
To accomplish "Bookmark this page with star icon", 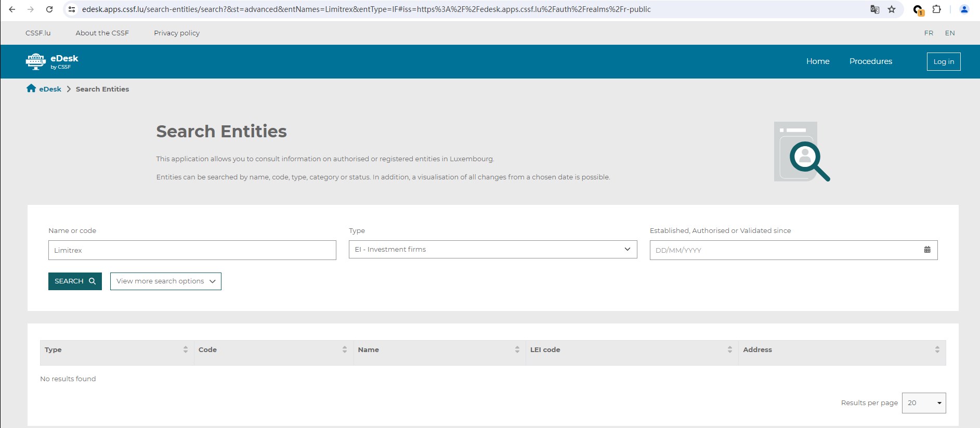I will [x=892, y=9].
